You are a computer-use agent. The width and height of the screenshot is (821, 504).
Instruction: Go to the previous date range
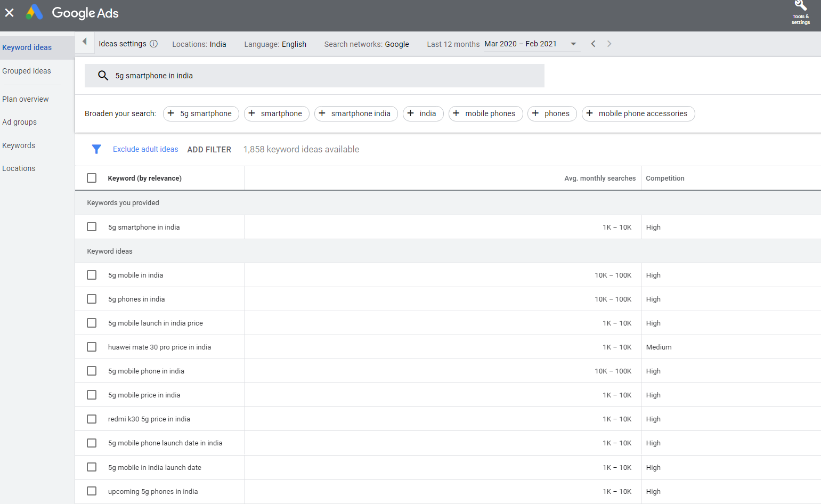coord(593,44)
